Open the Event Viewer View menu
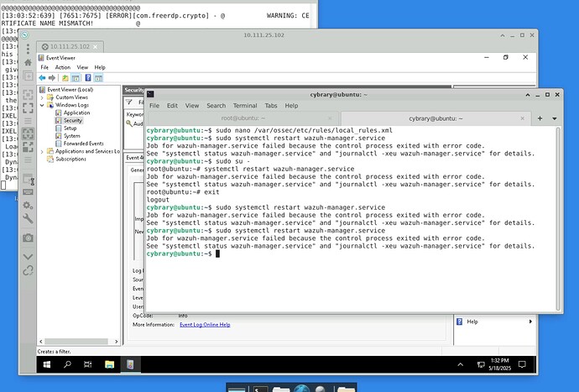Image resolution: width=579 pixels, height=392 pixels. (82, 67)
